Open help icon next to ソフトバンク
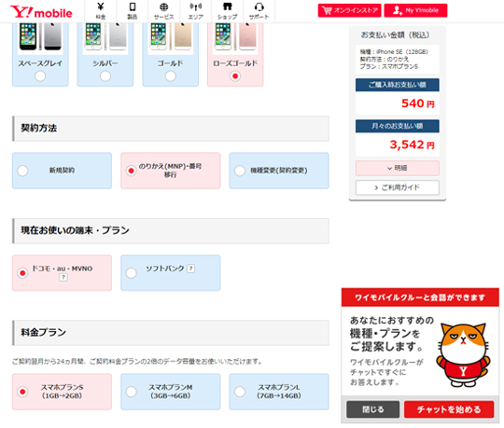 [x=191, y=269]
